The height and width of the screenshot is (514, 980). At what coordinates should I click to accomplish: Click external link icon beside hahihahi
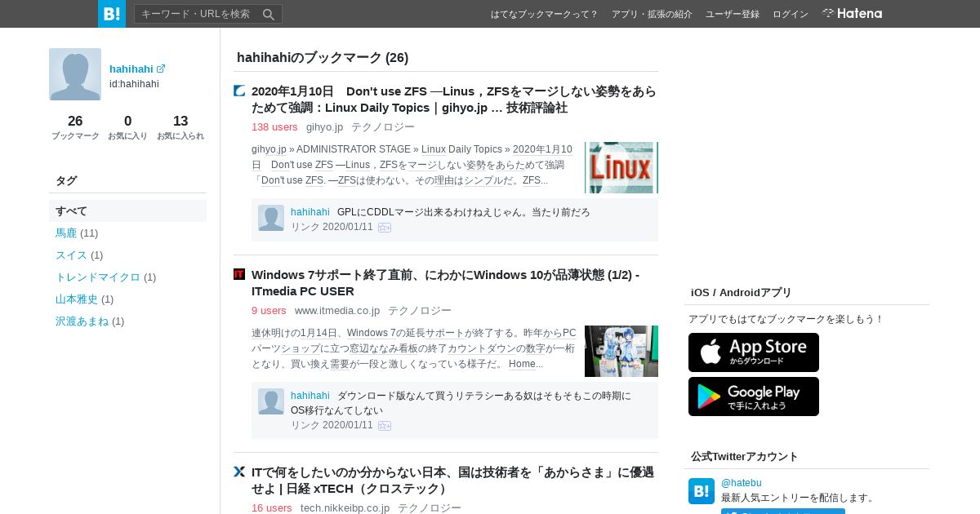pyautogui.click(x=161, y=69)
